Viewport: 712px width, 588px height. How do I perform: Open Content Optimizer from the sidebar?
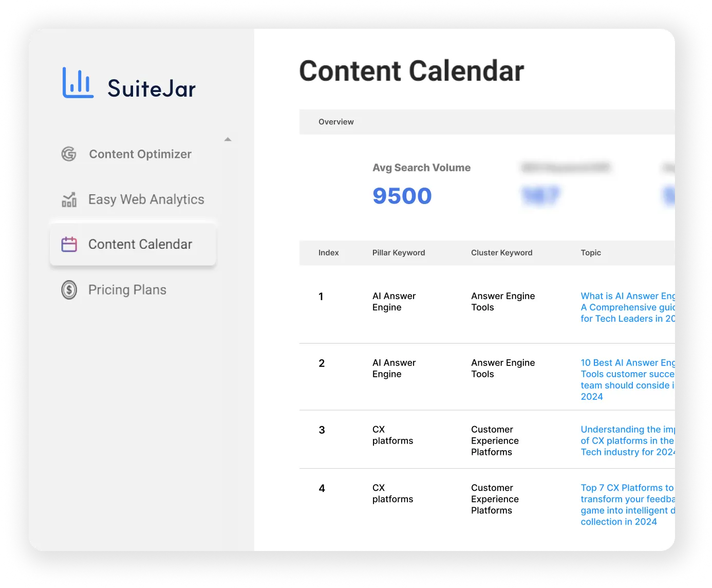[x=140, y=154]
